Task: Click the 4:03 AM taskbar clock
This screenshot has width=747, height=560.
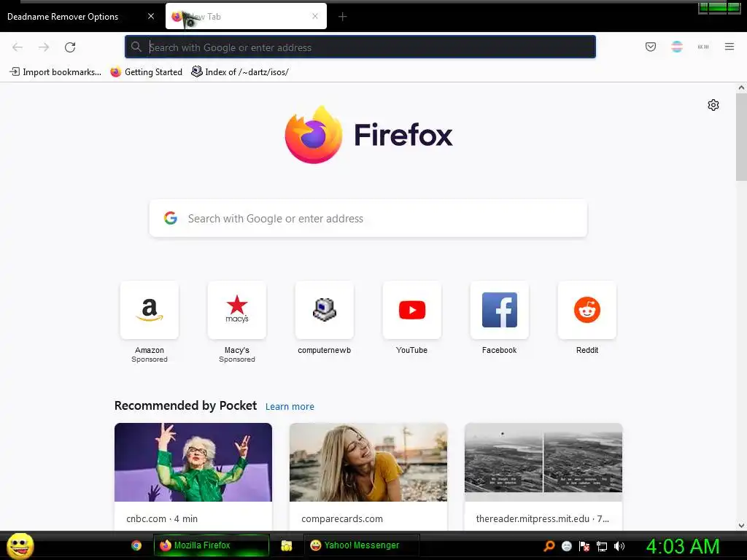Action: 683,546
